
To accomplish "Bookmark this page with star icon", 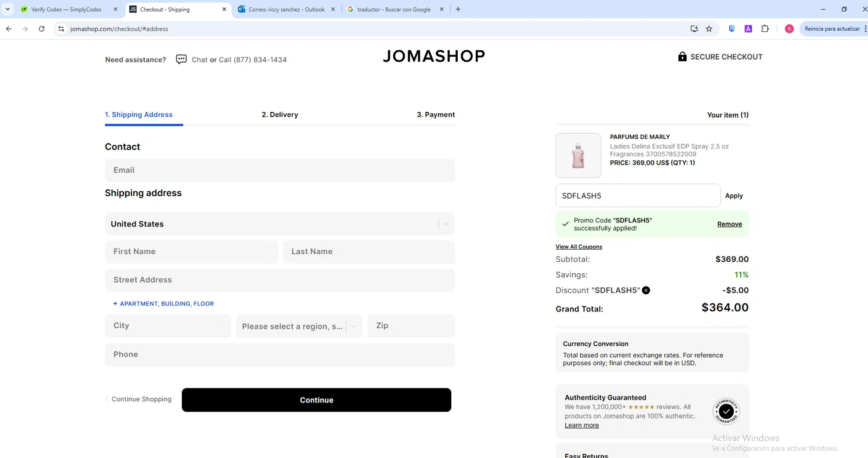I will point(709,28).
